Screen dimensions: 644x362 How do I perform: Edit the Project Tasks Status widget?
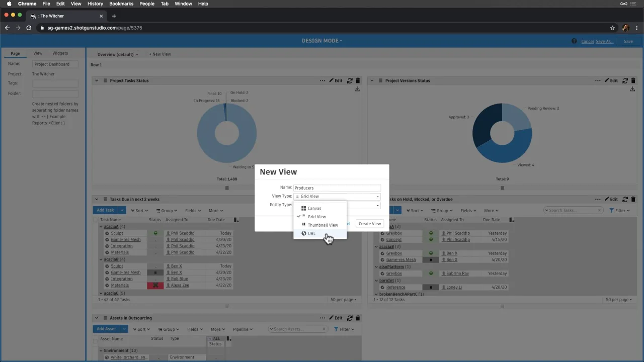[x=336, y=80]
